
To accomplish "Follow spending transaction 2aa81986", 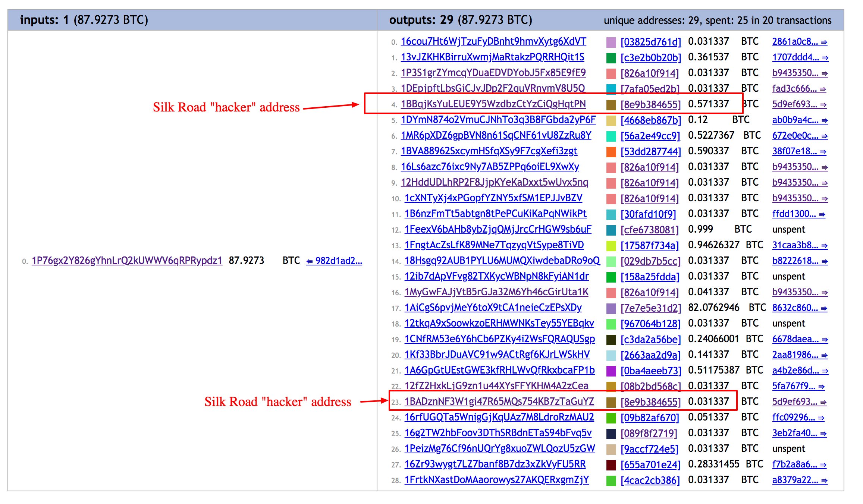I will coord(800,355).
